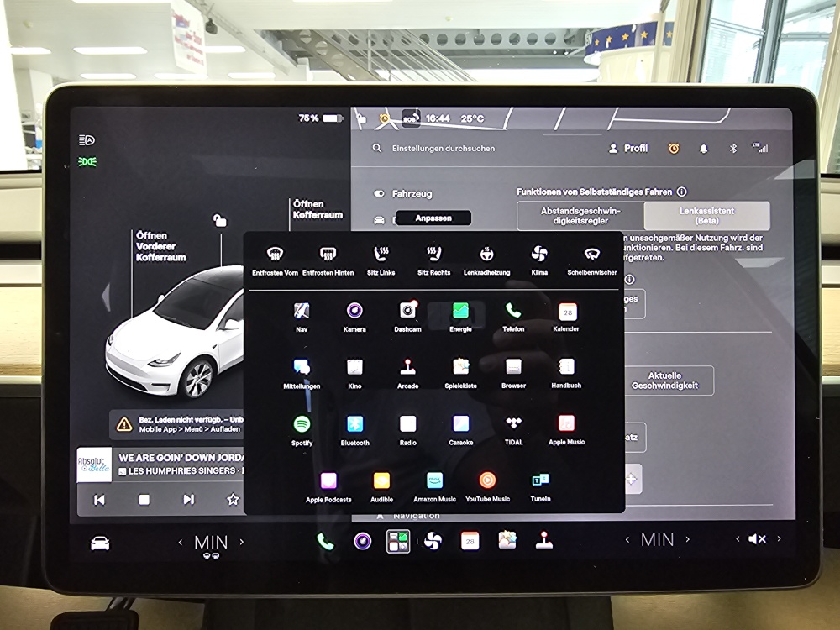Tap Öffnen Kofferraum to open trunk
This screenshot has height=630, width=840.
318,209
